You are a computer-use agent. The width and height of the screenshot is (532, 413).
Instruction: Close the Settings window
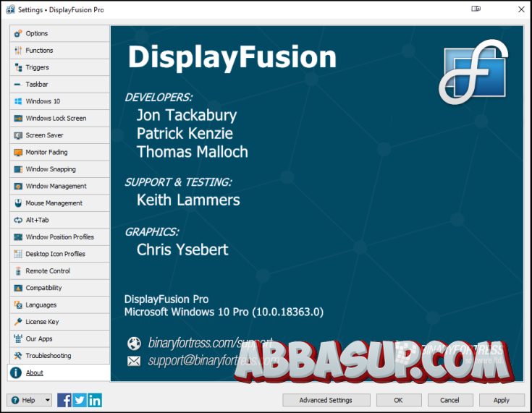coord(521,9)
